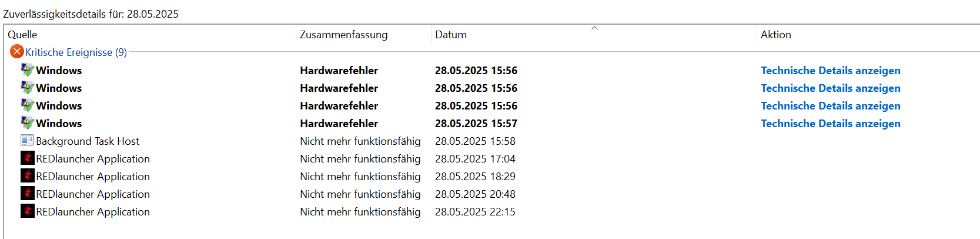The width and height of the screenshot is (980, 239).
Task: Open technical details for second Hardwarefehler entry
Action: 830,88
